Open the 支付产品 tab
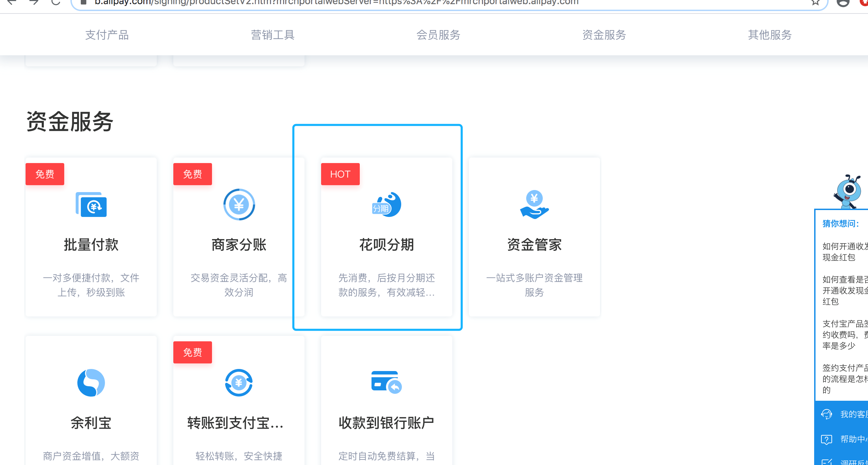 [x=107, y=35]
